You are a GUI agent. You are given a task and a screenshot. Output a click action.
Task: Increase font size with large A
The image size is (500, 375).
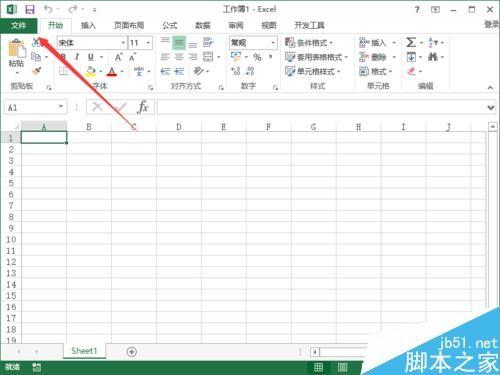pos(118,57)
